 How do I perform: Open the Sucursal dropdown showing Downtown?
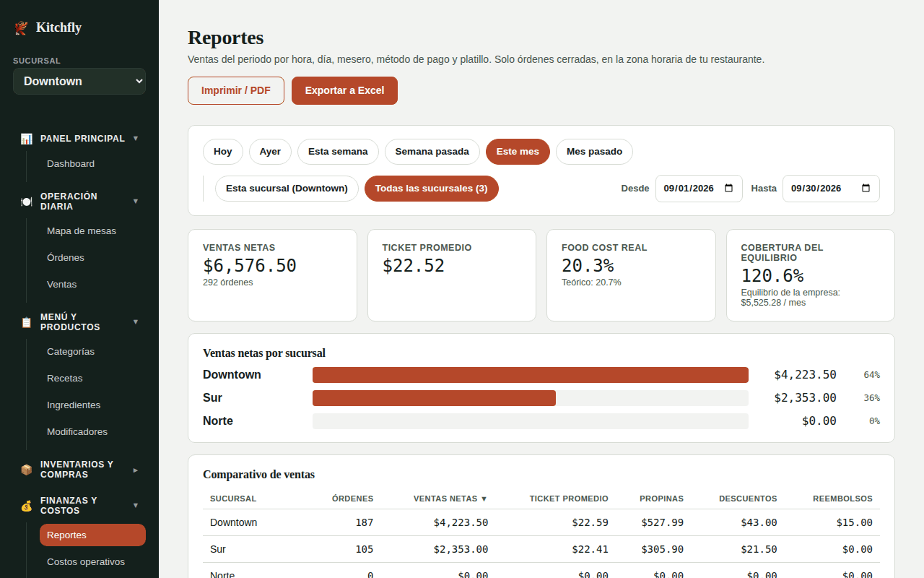tap(79, 81)
